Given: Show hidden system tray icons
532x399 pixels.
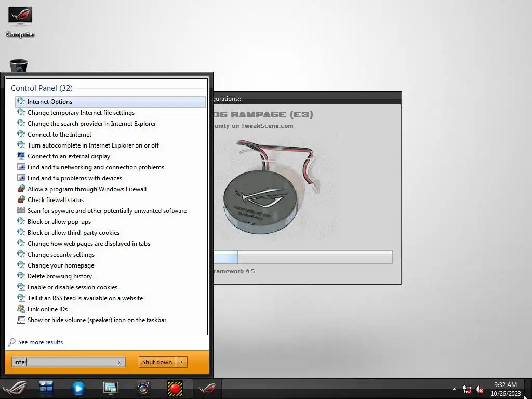Looking at the screenshot, I should point(454,389).
